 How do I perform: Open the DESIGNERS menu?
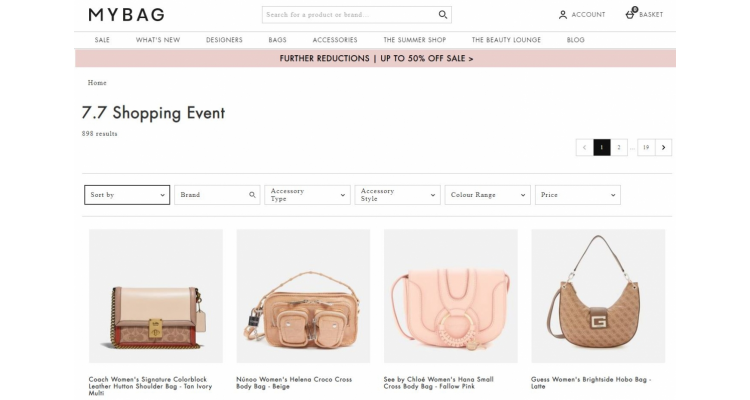click(x=224, y=40)
